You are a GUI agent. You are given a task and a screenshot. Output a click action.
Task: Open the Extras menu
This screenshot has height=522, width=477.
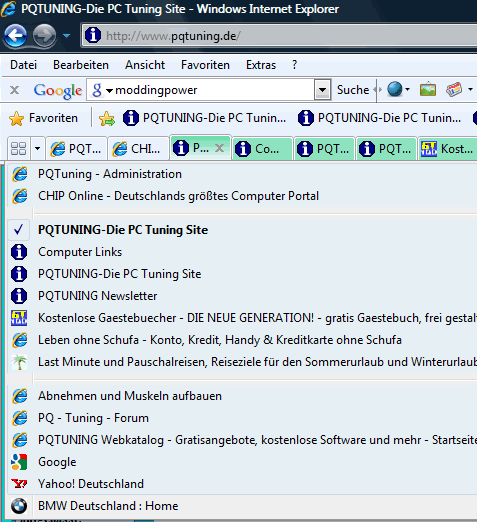(x=261, y=65)
